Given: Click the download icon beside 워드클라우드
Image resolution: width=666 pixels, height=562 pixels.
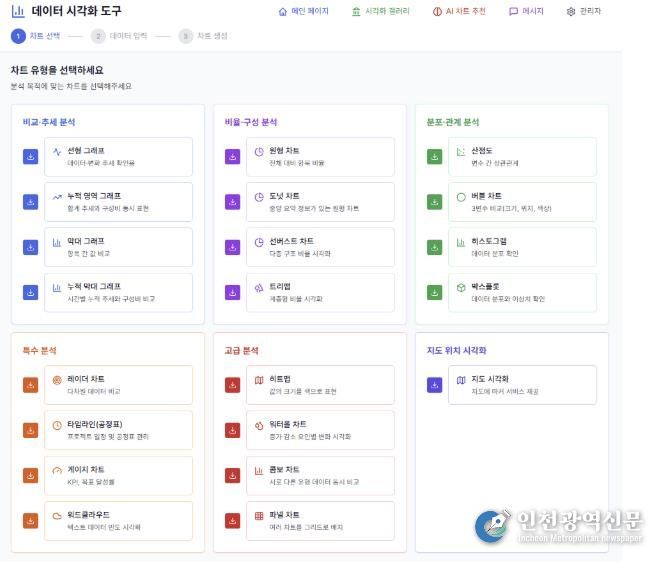Looking at the screenshot, I should point(30,520).
